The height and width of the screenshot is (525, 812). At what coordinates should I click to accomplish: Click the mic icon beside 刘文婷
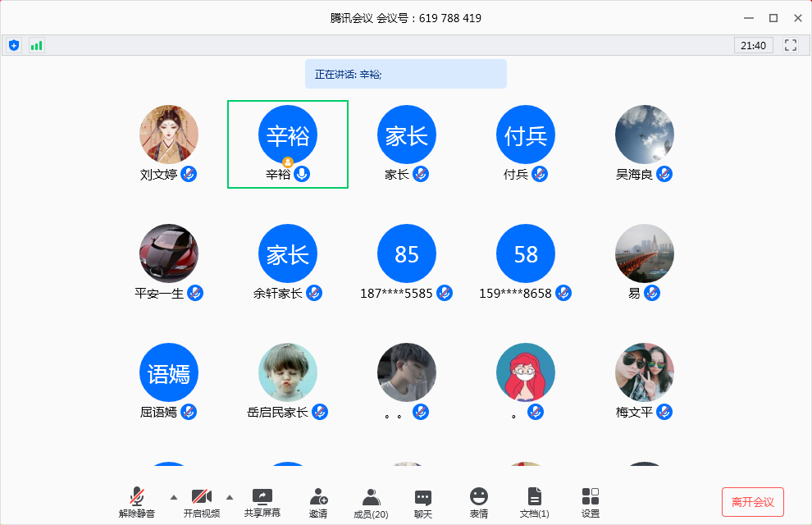click(189, 174)
